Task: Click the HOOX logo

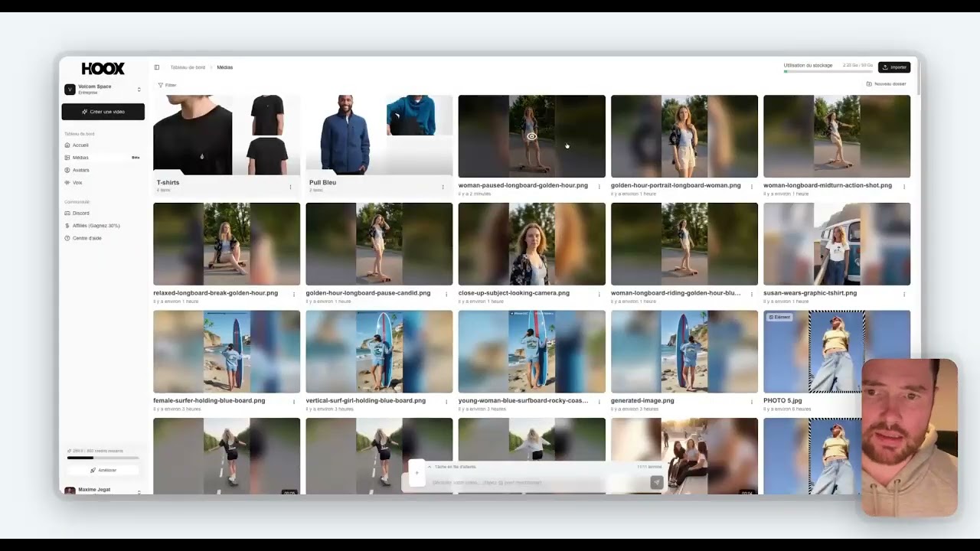Action: [103, 68]
